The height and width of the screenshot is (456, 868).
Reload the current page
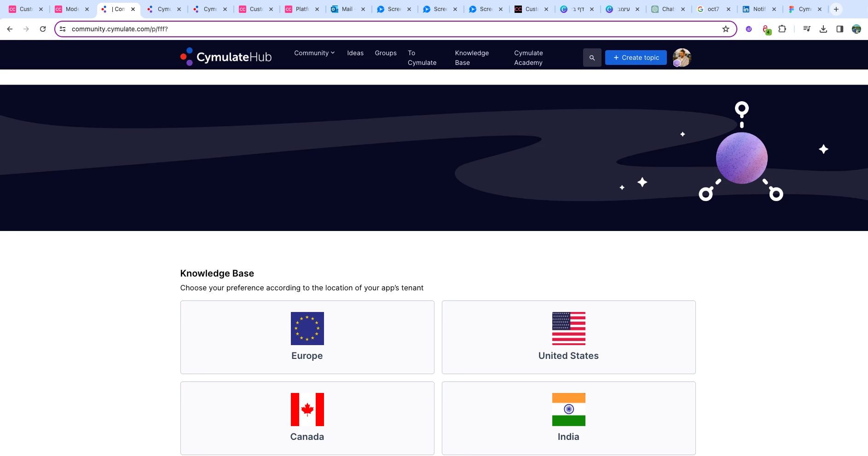[43, 29]
